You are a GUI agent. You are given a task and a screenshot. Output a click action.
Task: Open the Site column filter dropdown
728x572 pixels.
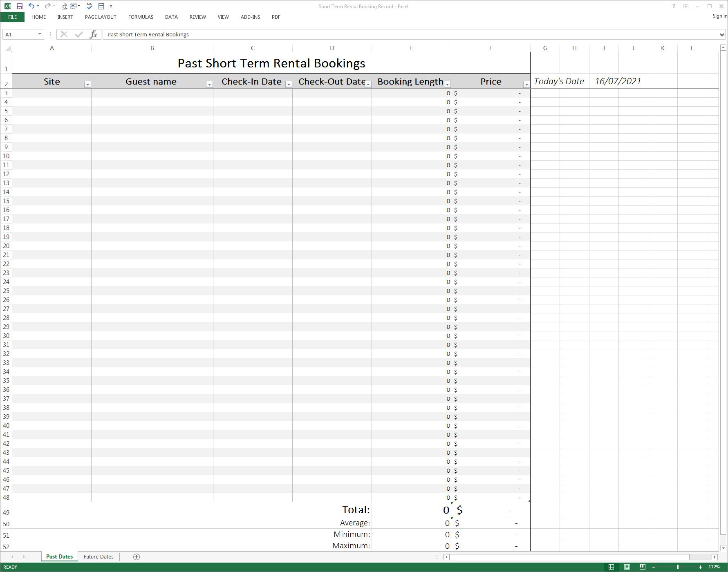point(87,85)
